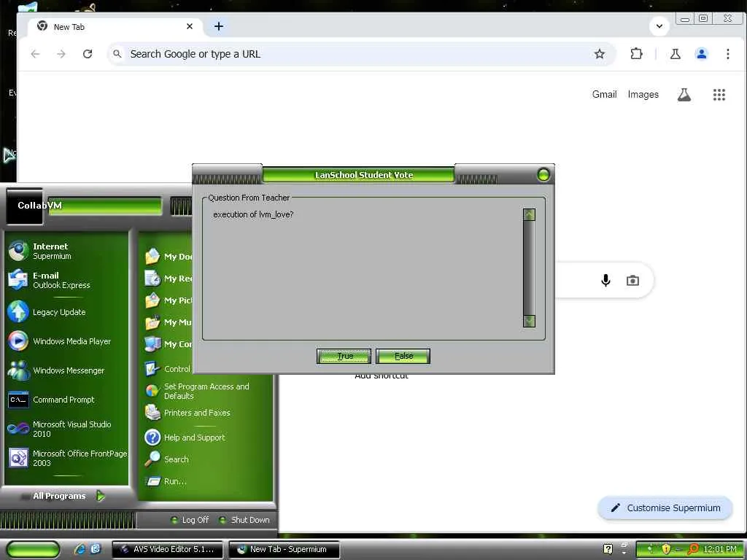Open the Extensions puzzle icon

pos(636,54)
